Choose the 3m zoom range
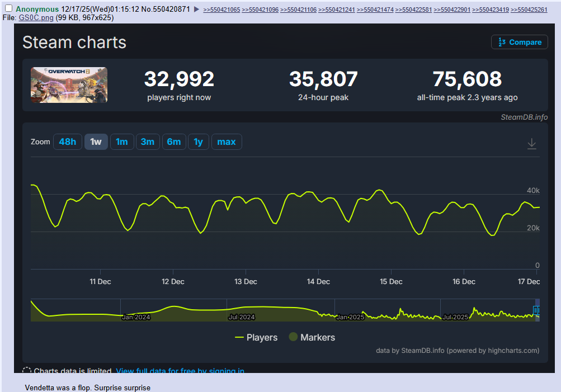This screenshot has width=561, height=392. tap(148, 142)
